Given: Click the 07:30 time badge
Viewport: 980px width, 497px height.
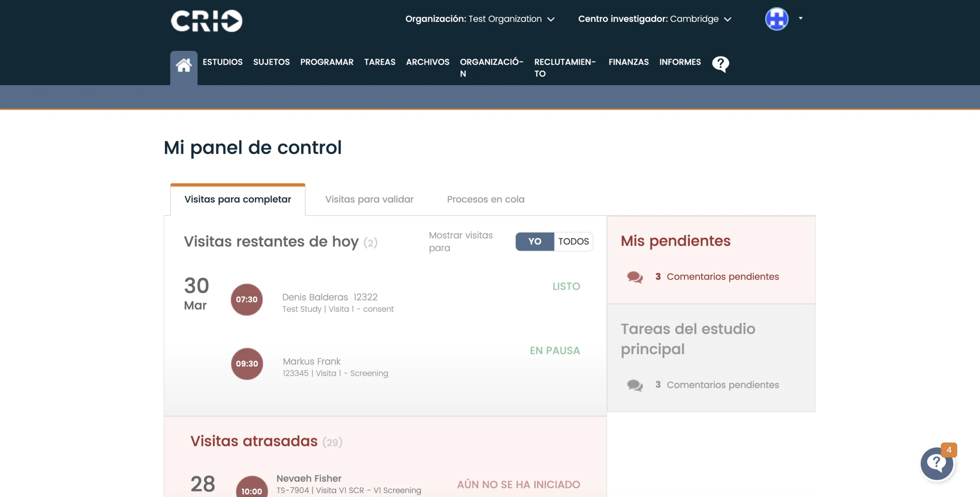Looking at the screenshot, I should 247,299.
